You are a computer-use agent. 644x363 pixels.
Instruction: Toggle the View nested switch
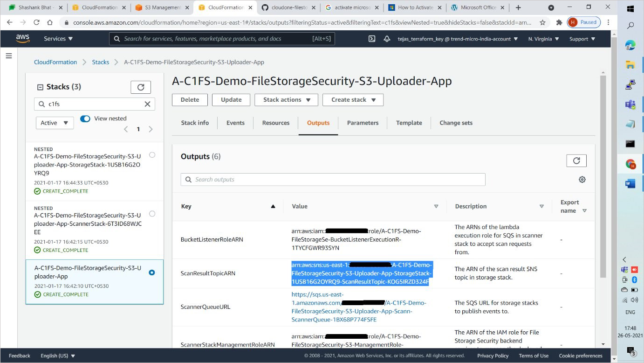pyautogui.click(x=85, y=119)
